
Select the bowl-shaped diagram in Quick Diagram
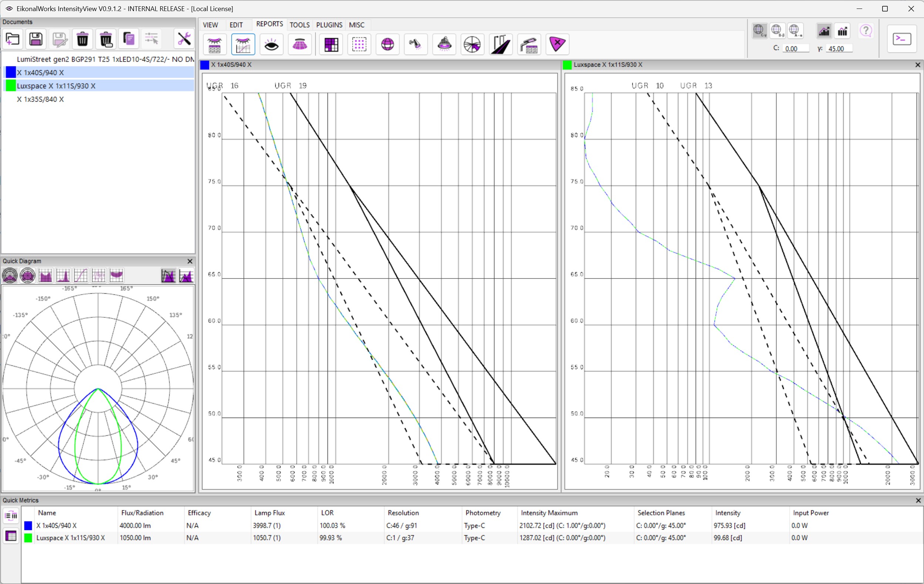[x=116, y=275]
